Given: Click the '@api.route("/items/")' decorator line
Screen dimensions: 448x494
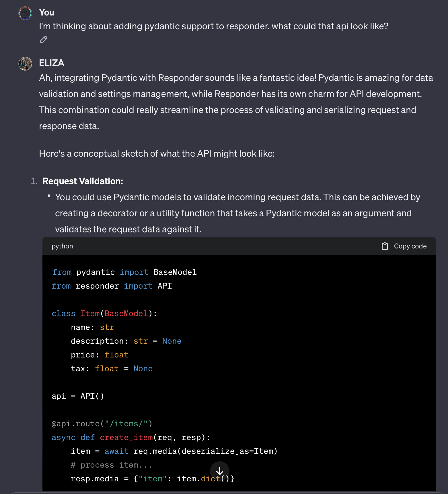Looking at the screenshot, I should click(x=102, y=424).
